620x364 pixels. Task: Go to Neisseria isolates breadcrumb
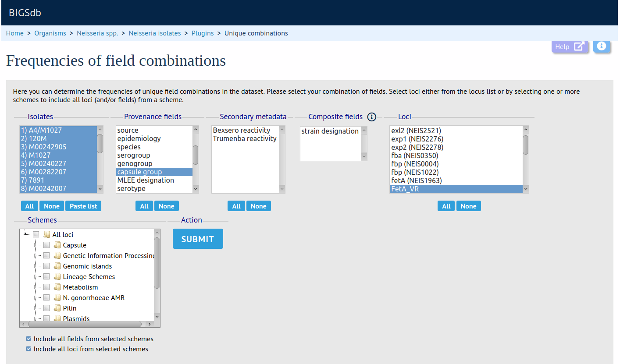[154, 33]
